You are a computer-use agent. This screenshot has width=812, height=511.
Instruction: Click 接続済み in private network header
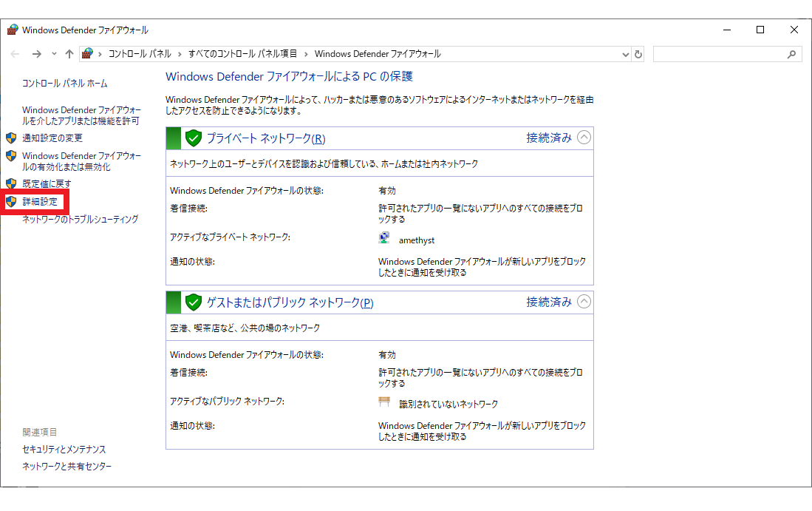pos(549,138)
